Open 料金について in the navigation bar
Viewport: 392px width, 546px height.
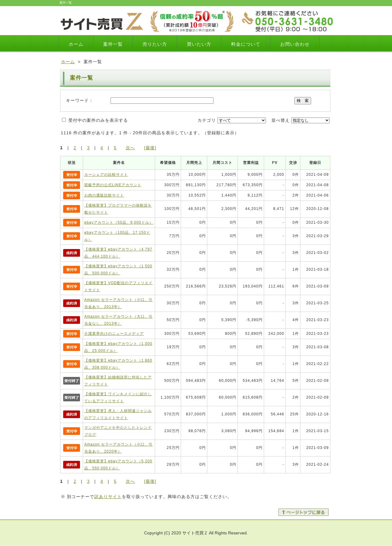coord(246,44)
